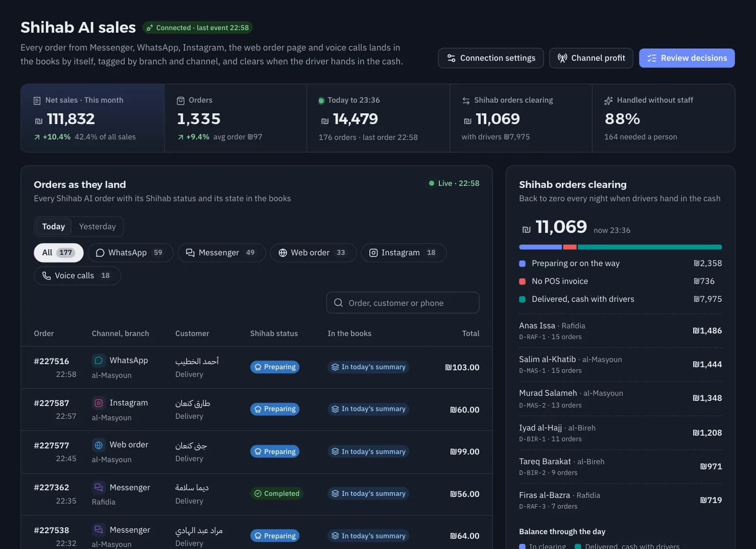756x549 pixels.
Task: Filter orders by Voice calls channel
Action: tap(77, 276)
